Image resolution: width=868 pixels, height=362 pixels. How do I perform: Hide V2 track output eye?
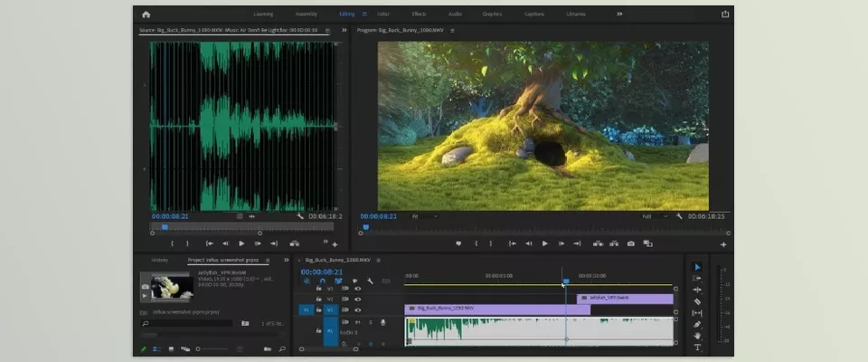click(358, 299)
